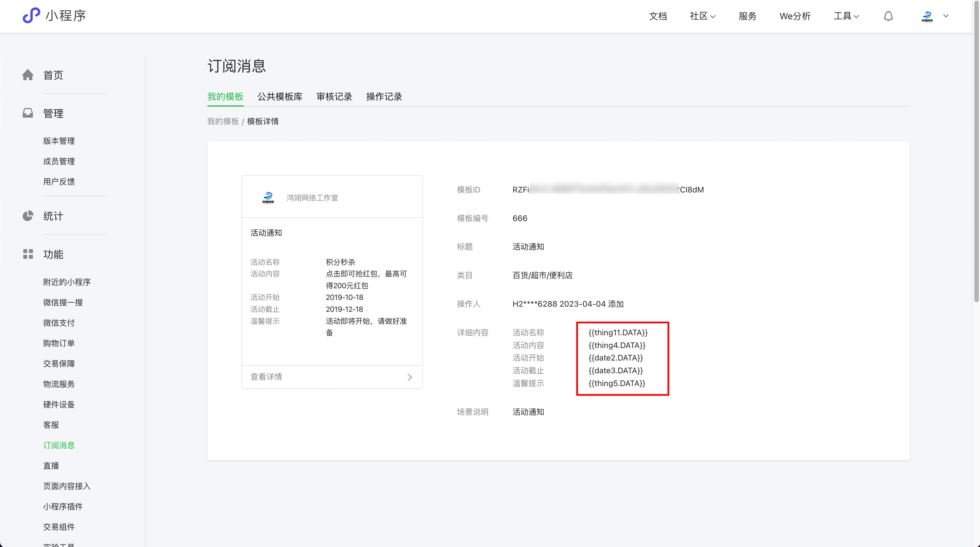Click the account avatar in top bar

point(927,16)
